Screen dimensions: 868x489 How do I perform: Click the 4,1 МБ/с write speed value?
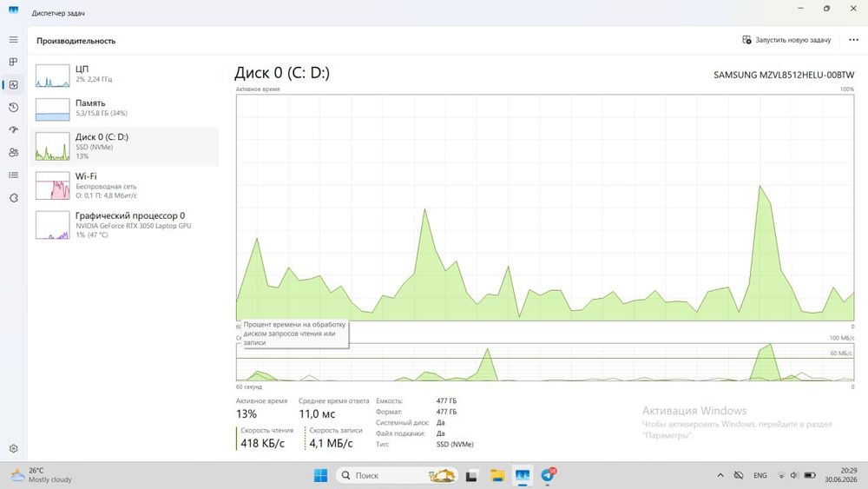(x=331, y=443)
